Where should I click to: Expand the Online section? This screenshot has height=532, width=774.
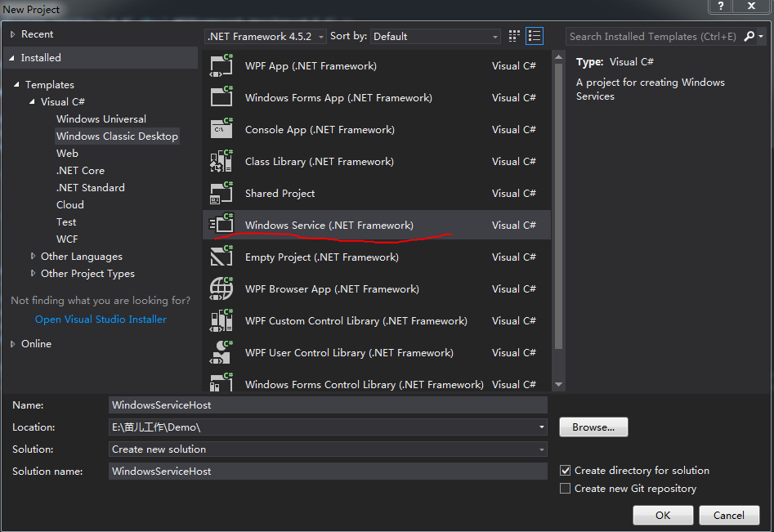(13, 344)
